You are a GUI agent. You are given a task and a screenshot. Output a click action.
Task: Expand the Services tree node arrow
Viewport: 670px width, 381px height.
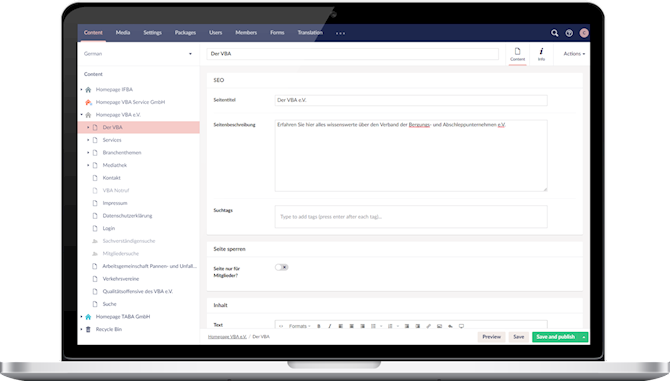tap(88, 140)
